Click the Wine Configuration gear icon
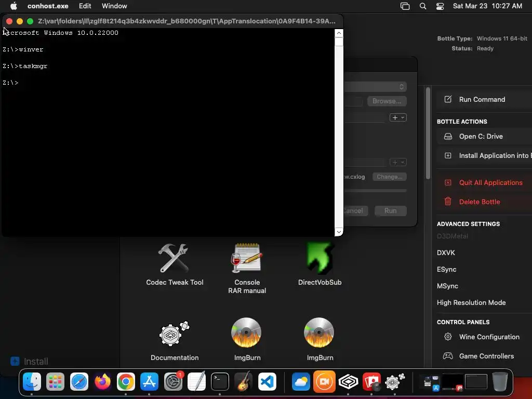532x399 pixels. pyautogui.click(x=448, y=337)
